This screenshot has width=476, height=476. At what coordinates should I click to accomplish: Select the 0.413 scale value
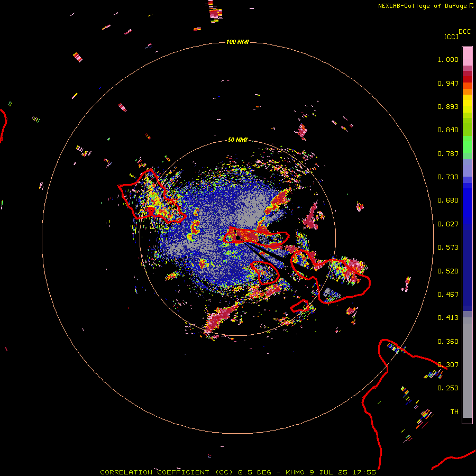pos(448,318)
